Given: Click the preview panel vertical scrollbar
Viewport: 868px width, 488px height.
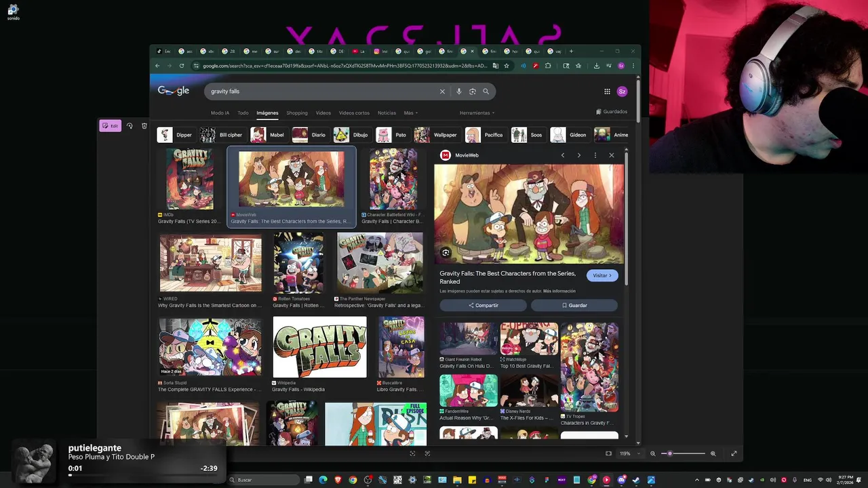Looking at the screenshot, I should 627,219.
